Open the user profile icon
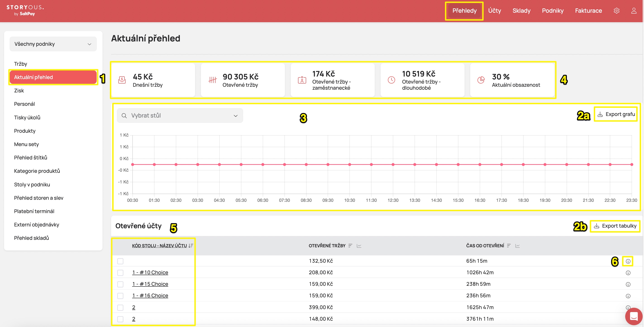Screen dimensions: 644x327 tap(634, 10)
